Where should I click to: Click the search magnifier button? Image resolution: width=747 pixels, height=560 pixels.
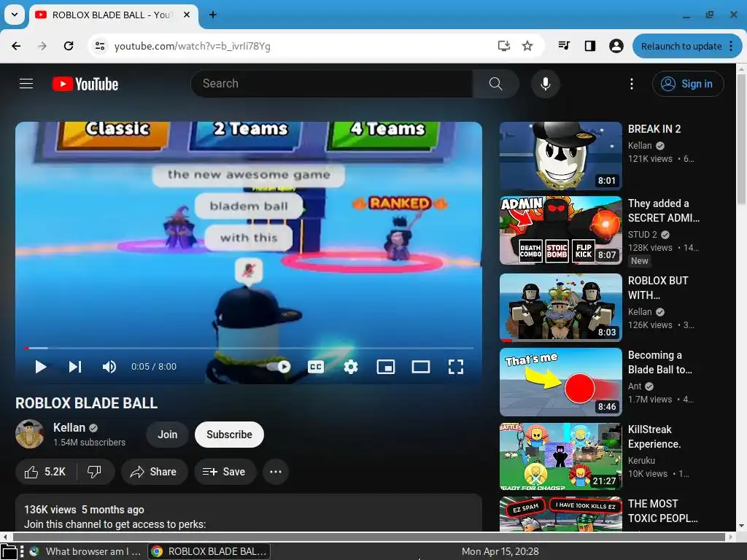click(496, 84)
